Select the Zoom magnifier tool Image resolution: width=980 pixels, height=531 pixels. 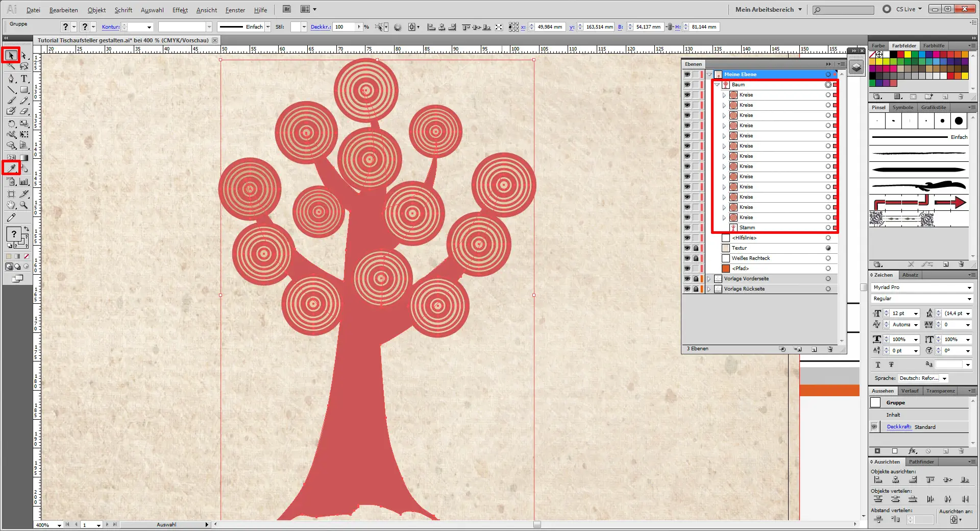click(24, 205)
